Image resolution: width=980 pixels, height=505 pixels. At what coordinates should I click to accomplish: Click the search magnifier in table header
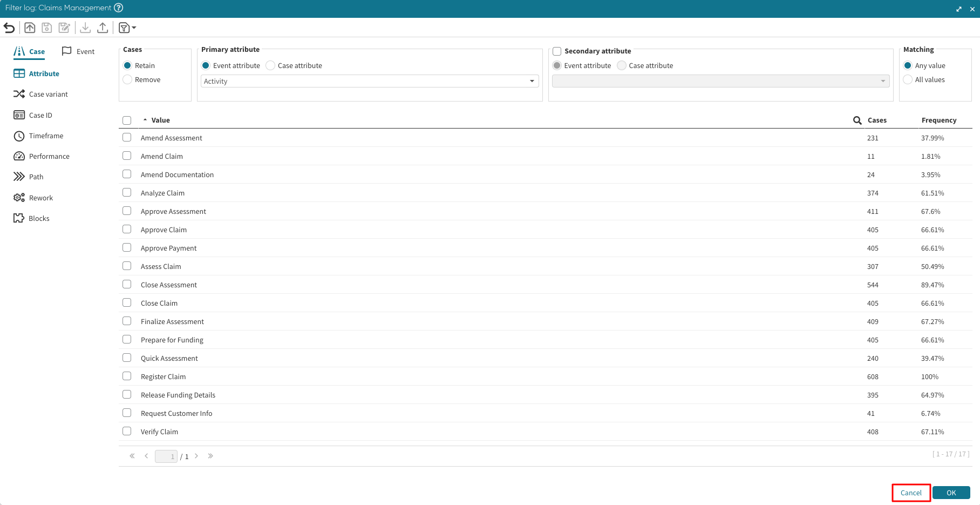tap(857, 120)
